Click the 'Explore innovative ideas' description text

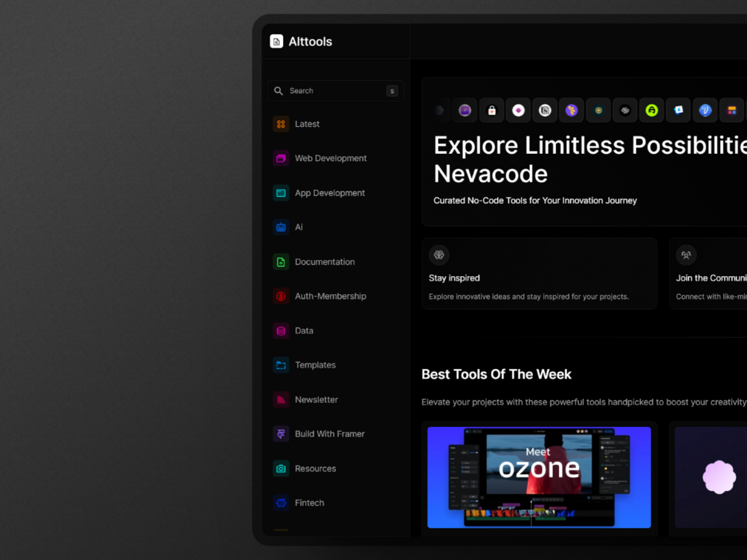[x=528, y=296]
